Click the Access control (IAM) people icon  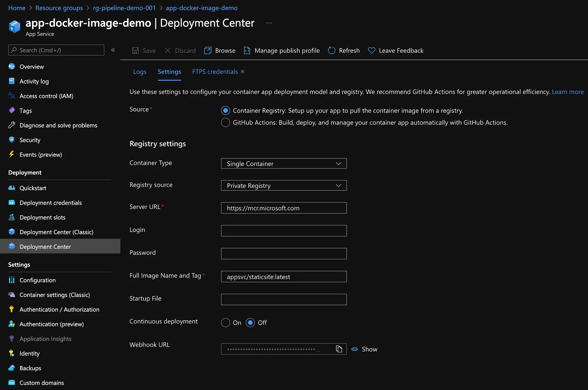click(12, 96)
